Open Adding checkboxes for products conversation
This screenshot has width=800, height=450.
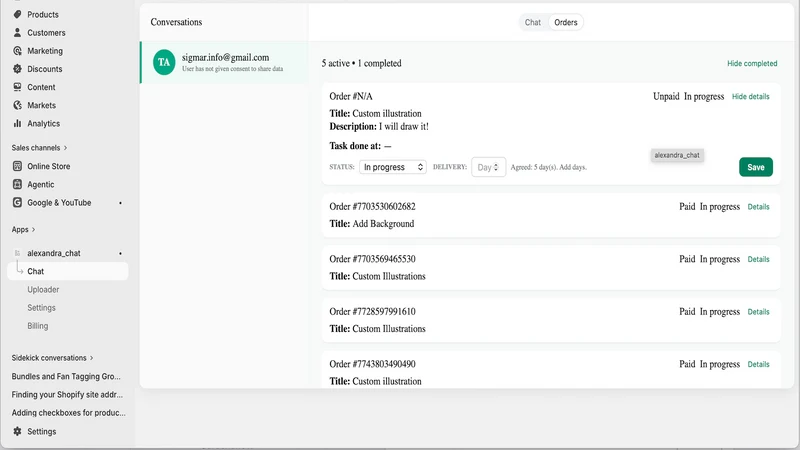[68, 413]
